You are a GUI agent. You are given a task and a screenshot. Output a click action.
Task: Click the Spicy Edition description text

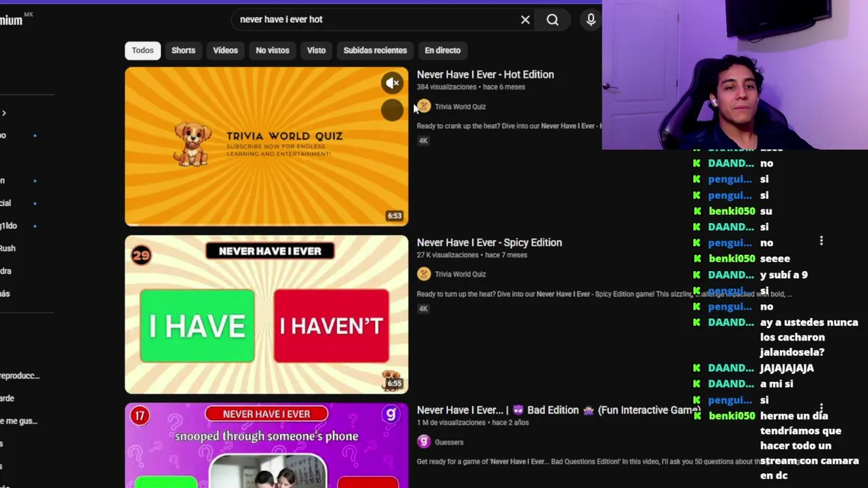[604, 294]
